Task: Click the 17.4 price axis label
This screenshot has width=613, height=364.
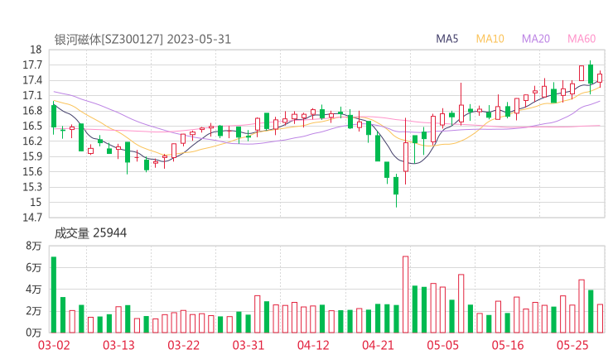Action: click(x=32, y=80)
